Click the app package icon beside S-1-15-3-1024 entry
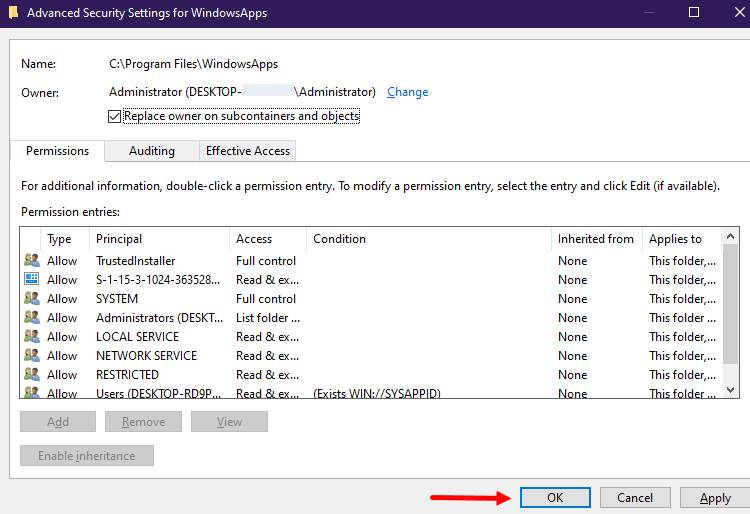750x514 pixels. tap(31, 280)
